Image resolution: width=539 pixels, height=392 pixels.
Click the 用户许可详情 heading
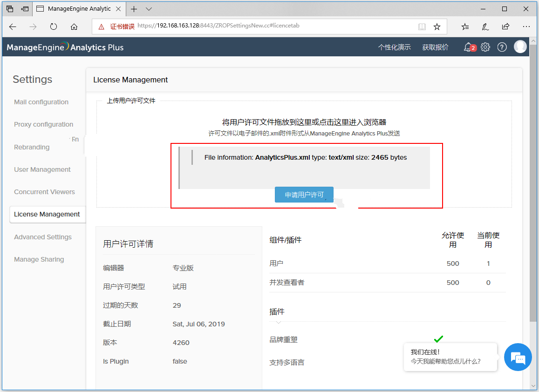click(128, 244)
